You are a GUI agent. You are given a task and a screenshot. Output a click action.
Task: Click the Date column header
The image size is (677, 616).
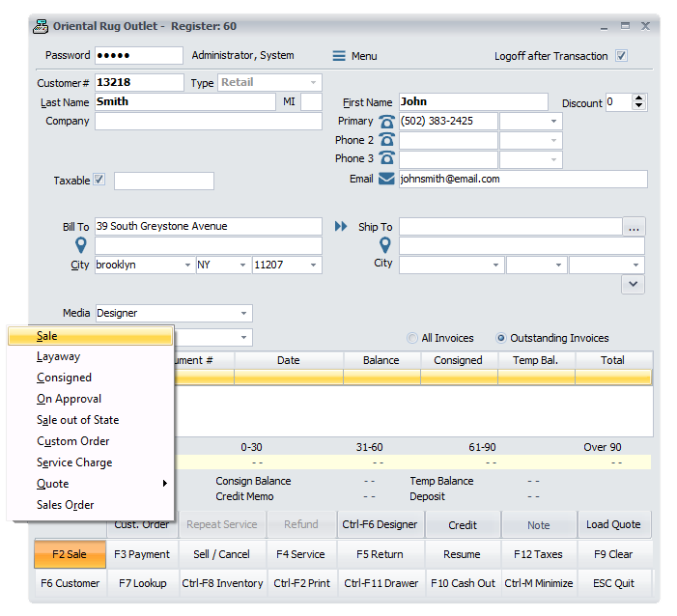(x=289, y=360)
